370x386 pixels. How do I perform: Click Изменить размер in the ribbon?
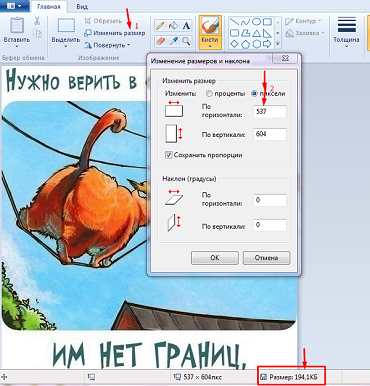(x=115, y=33)
